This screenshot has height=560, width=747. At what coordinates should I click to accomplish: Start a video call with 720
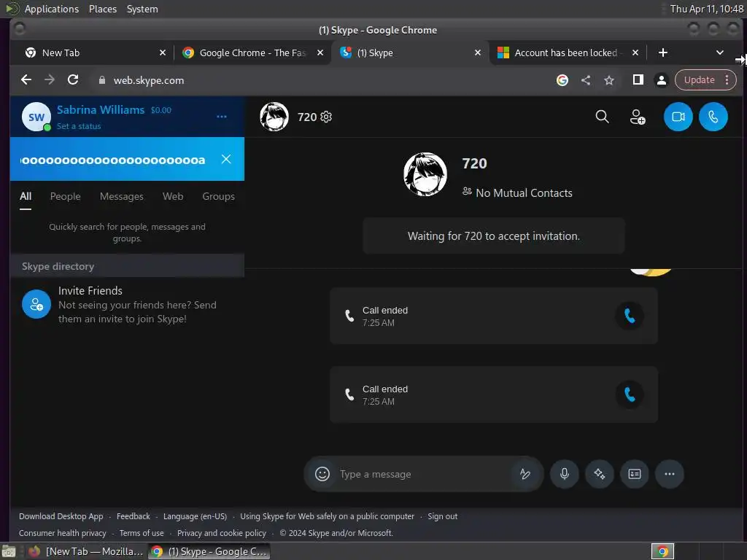(x=678, y=117)
